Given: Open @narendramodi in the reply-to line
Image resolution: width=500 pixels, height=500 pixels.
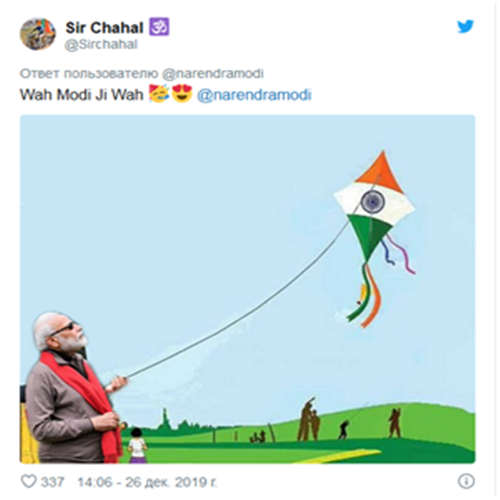Looking at the screenshot, I should [213, 74].
